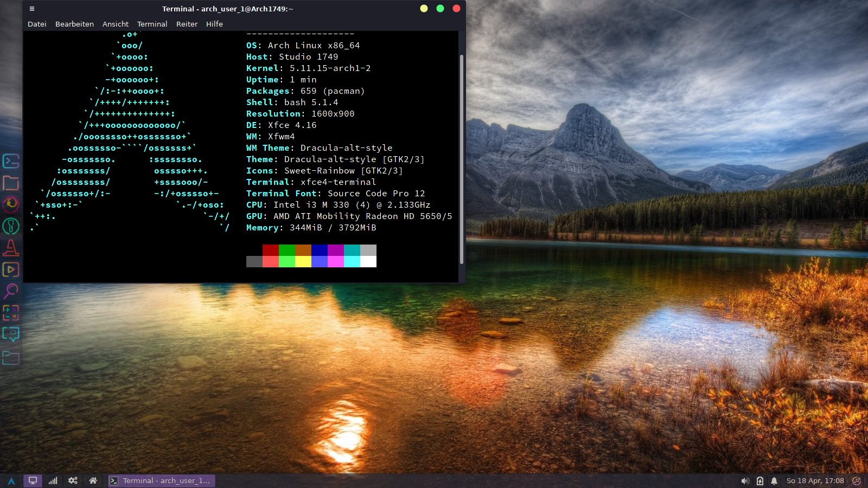Screen dimensions: 868x488
Task: Launch VLC cone icon in dock
Action: 11,248
